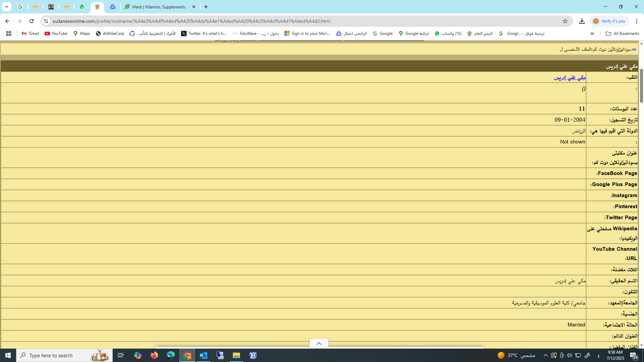Open the apps grid icon in bookmarks bar
Screen dimensions: 644x362
(x=9, y=34)
